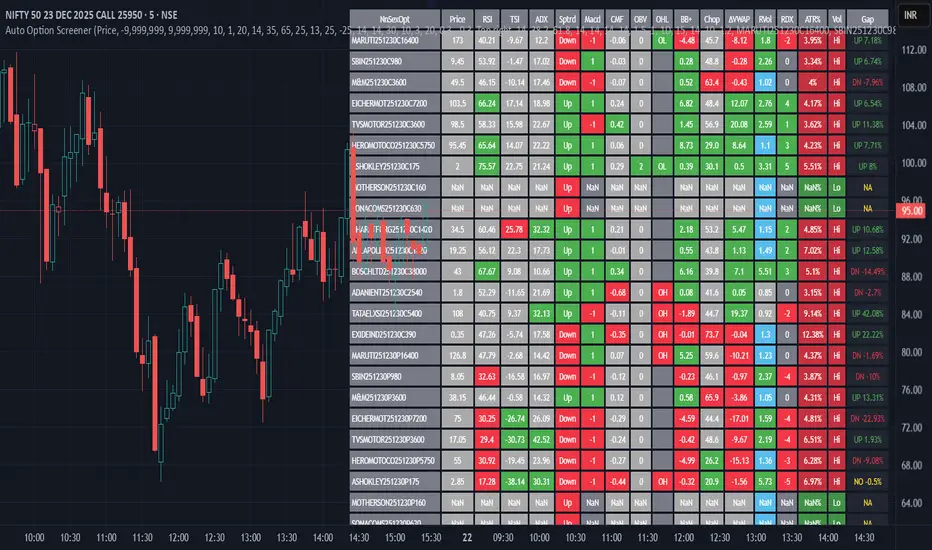Select the SBIN251230P980 row name
932x550 pixels.
click(x=395, y=376)
